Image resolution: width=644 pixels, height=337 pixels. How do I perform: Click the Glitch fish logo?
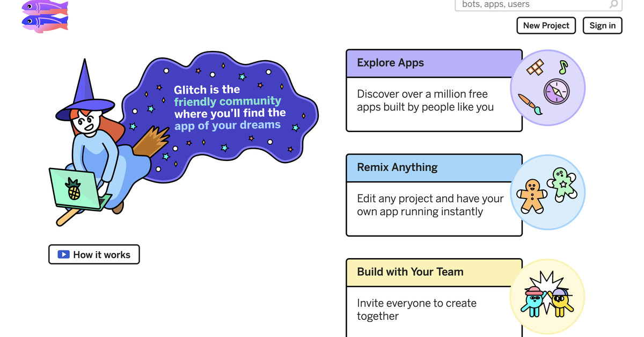tap(45, 16)
